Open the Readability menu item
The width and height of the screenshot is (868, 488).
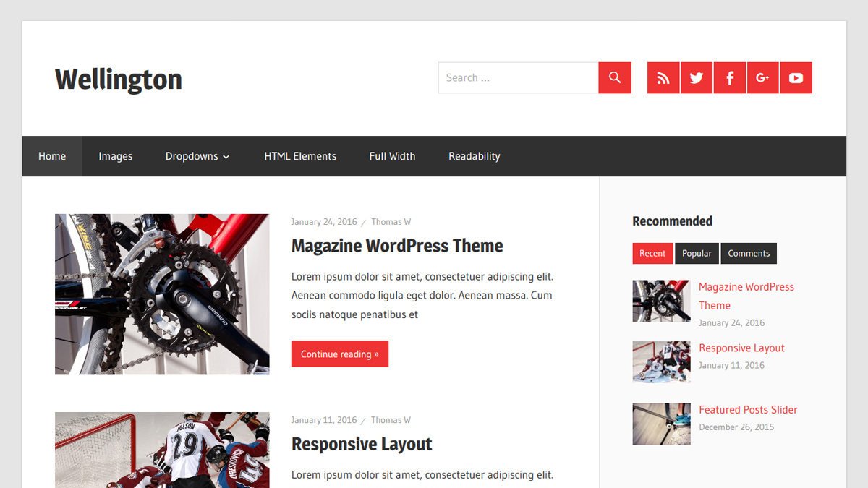coord(475,156)
